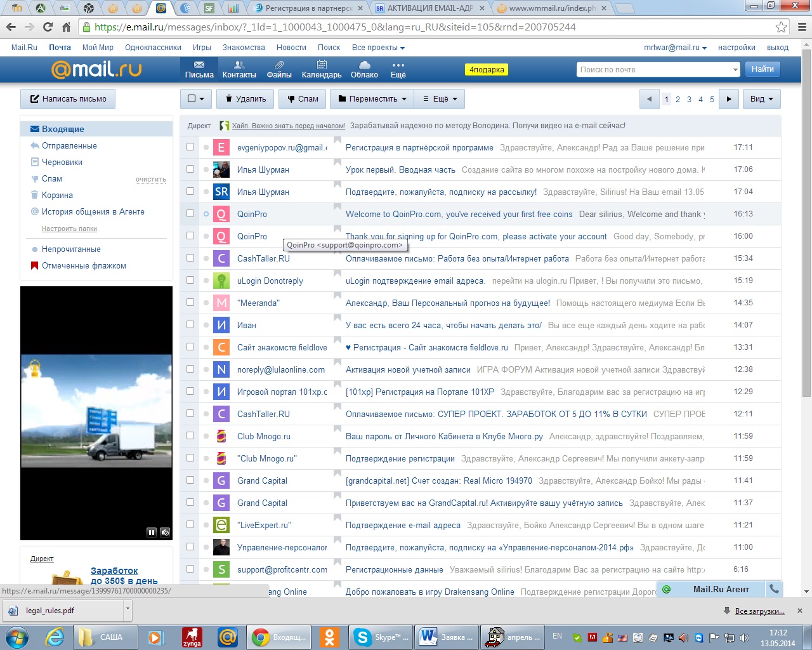The width and height of the screenshot is (812, 650).
Task: Click the sender avatar E of evgeniypopov.ru
Action: click(x=221, y=147)
